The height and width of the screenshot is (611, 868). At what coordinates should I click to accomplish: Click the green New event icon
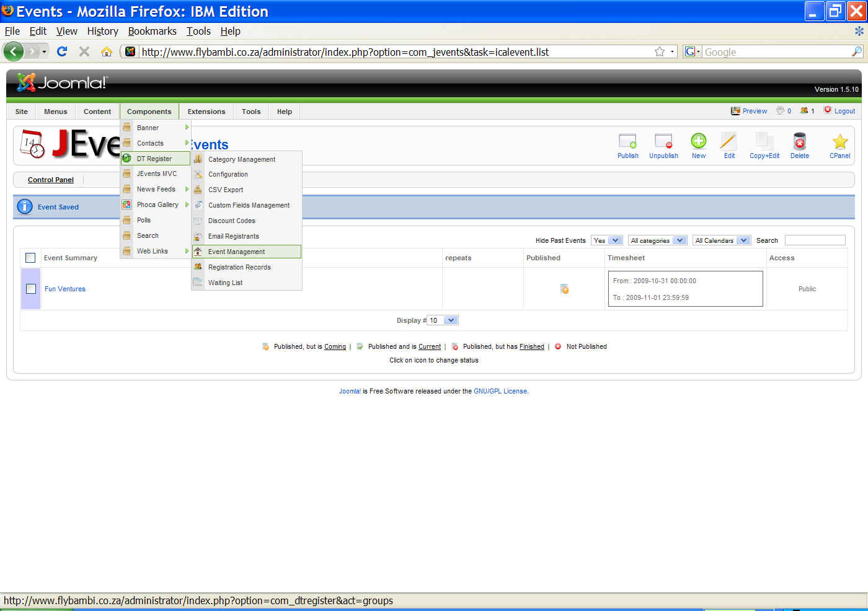tap(698, 142)
